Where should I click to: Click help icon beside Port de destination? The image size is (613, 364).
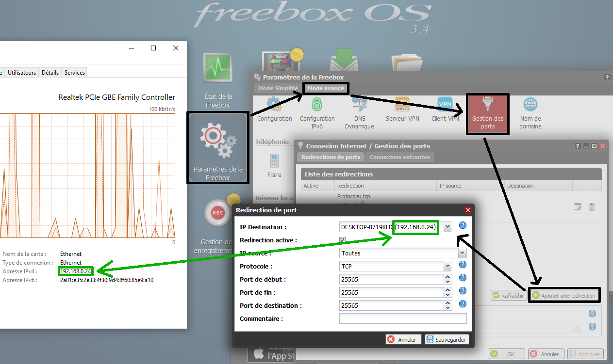[x=463, y=304]
